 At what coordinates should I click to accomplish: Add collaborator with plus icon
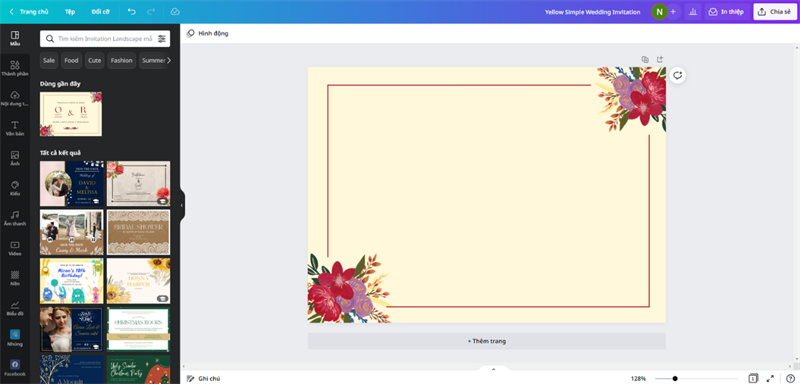tap(673, 12)
